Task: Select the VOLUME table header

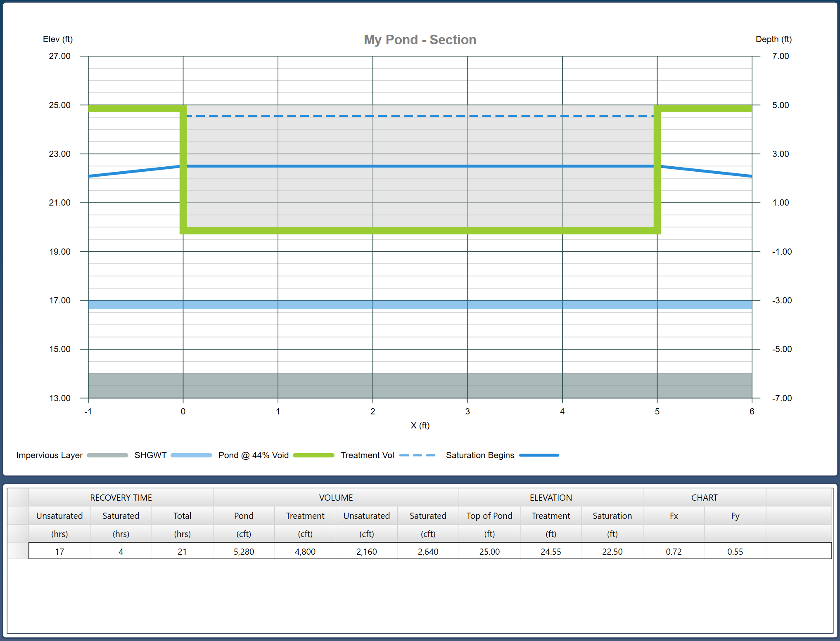Action: click(335, 497)
